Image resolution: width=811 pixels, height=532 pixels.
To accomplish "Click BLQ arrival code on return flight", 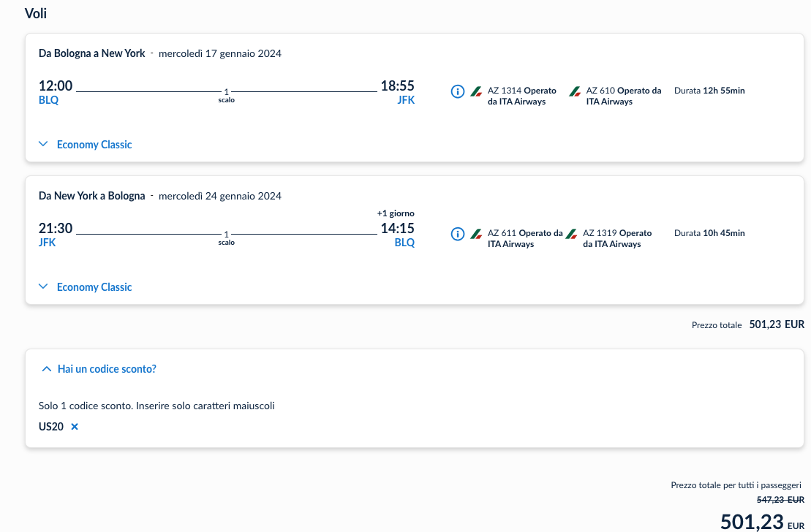I will (x=404, y=243).
